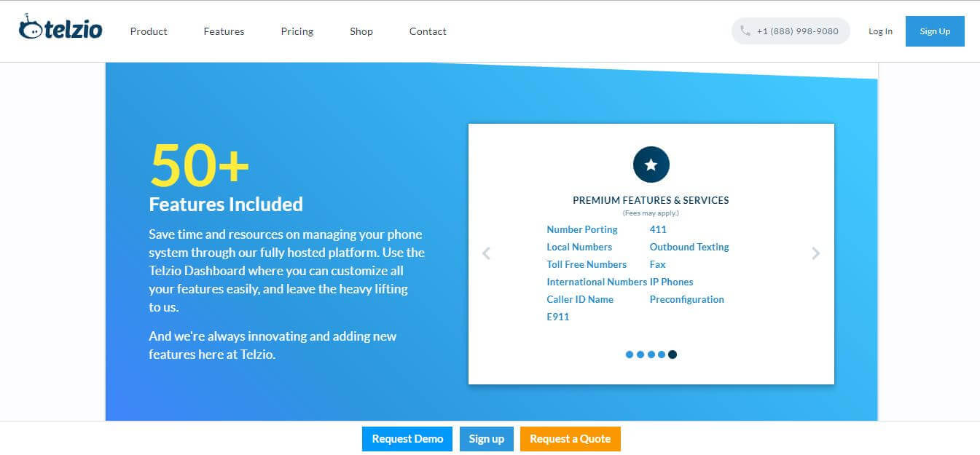980x455 pixels.
Task: Go to the Pricing page
Action: [297, 31]
